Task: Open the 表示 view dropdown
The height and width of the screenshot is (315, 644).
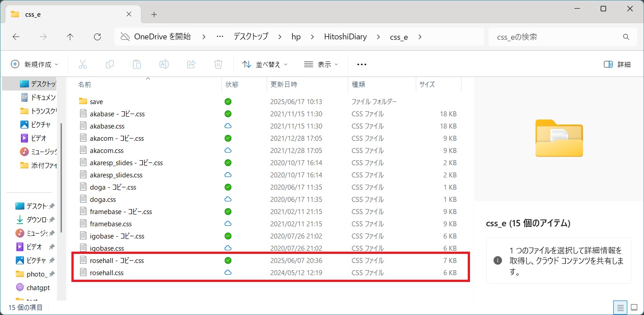Action: coord(321,64)
